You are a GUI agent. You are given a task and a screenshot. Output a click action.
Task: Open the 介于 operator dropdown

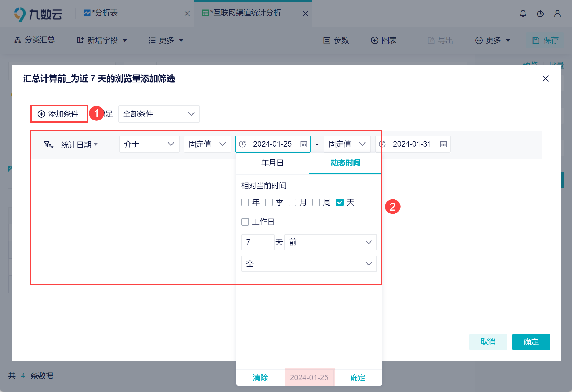[x=149, y=144]
